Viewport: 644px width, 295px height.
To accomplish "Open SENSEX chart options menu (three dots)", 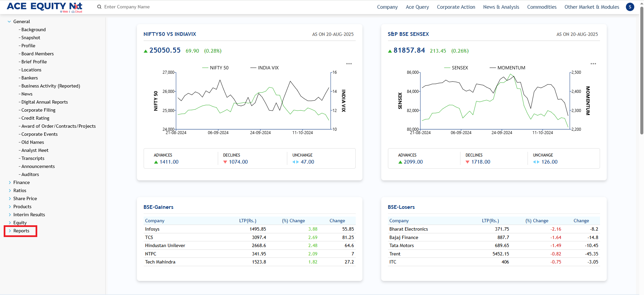I will click(593, 64).
